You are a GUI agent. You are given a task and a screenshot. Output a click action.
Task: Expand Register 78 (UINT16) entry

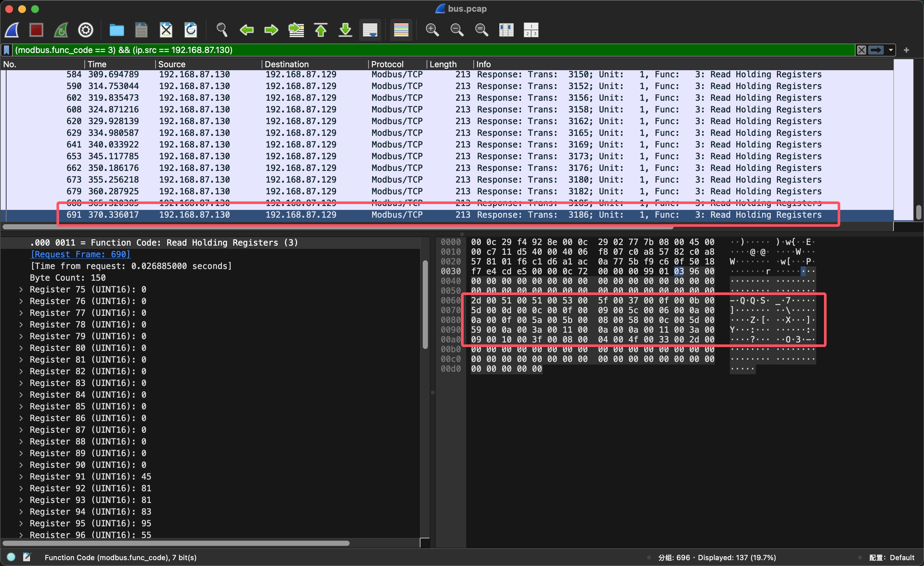[x=21, y=324]
